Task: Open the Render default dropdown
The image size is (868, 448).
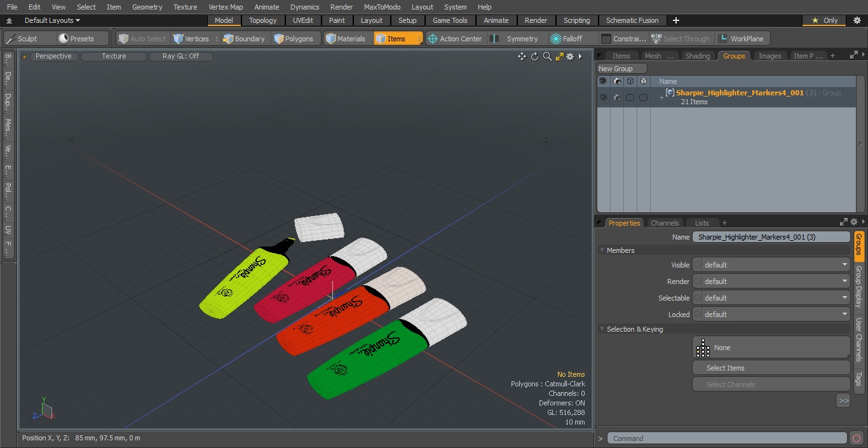Action: [776, 282]
